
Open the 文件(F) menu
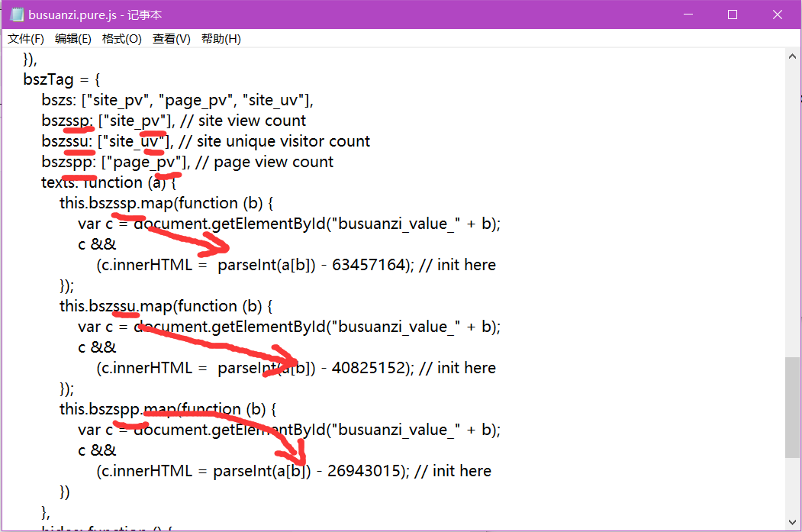[26, 38]
